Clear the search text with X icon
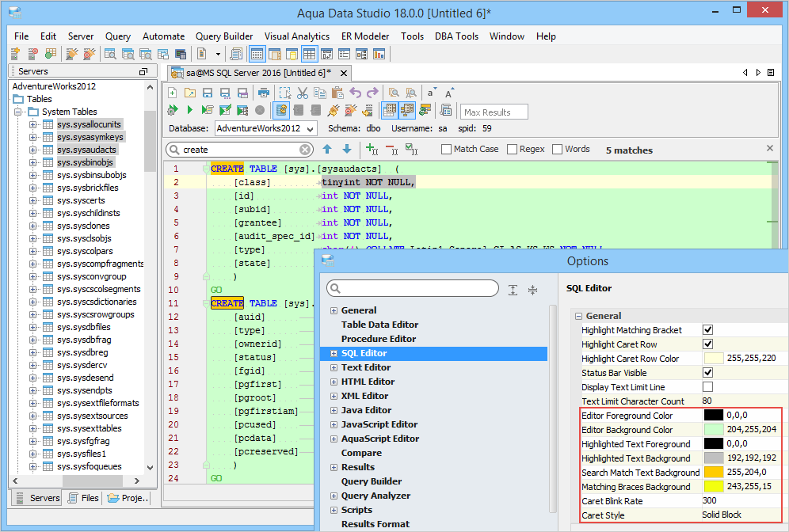The width and height of the screenshot is (789, 532). (x=306, y=150)
